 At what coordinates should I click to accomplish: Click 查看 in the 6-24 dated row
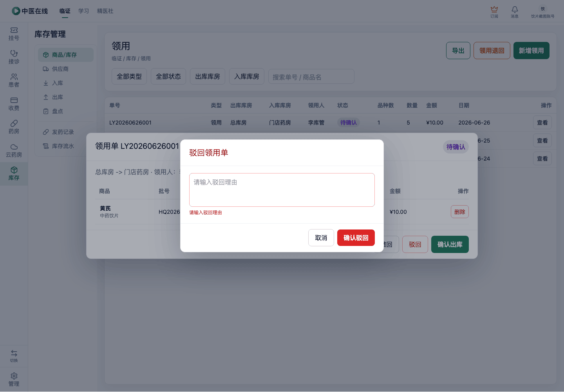[x=542, y=159]
